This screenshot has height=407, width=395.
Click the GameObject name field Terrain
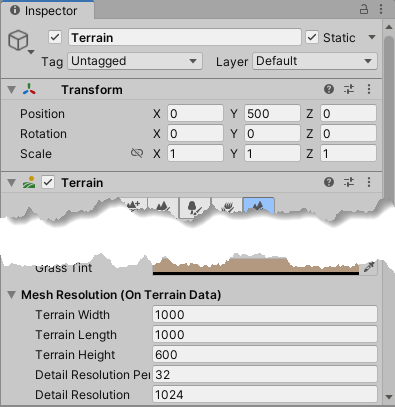click(x=185, y=37)
